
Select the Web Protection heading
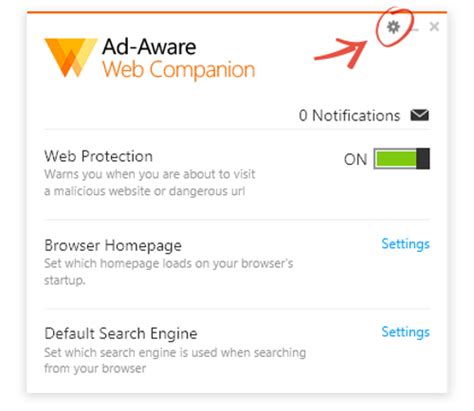pyautogui.click(x=98, y=156)
